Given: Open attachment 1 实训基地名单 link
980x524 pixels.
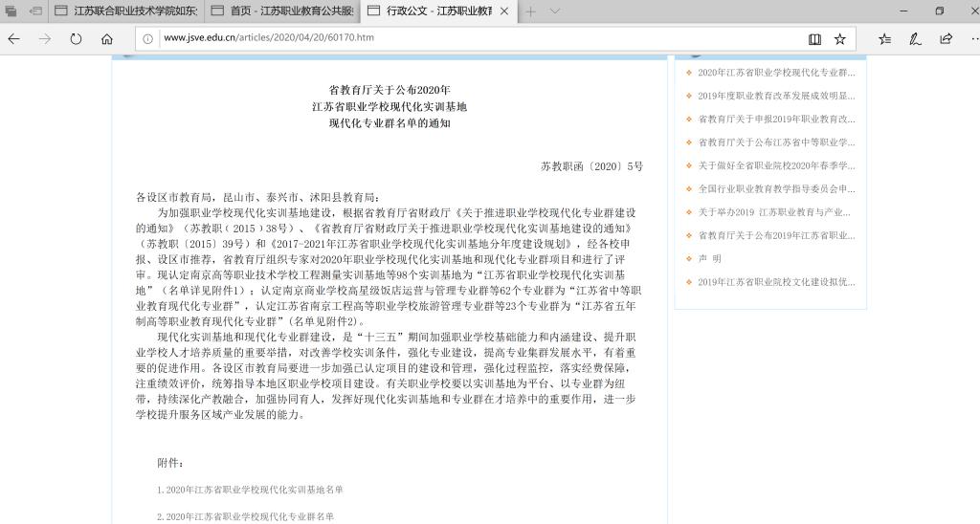Looking at the screenshot, I should coord(250,490).
